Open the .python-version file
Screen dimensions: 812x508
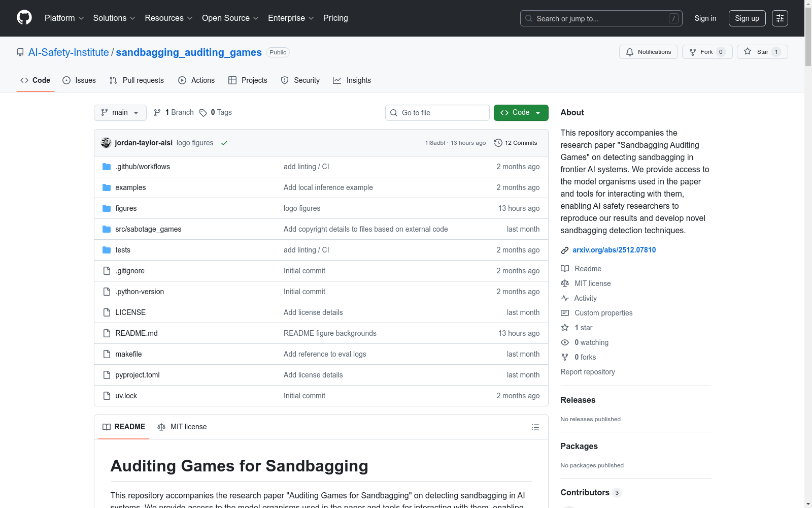click(x=140, y=292)
